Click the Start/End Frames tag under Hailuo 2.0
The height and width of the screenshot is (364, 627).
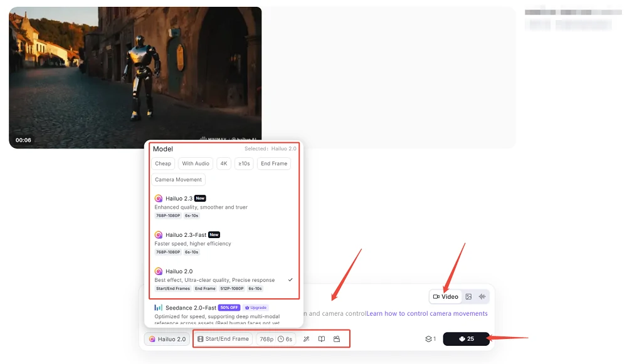(x=173, y=288)
